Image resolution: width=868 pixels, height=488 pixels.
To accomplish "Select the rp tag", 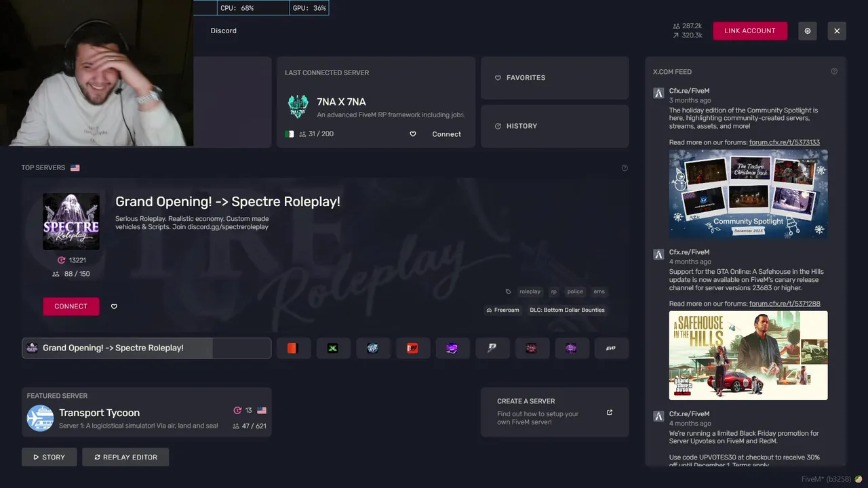I will click(x=553, y=291).
